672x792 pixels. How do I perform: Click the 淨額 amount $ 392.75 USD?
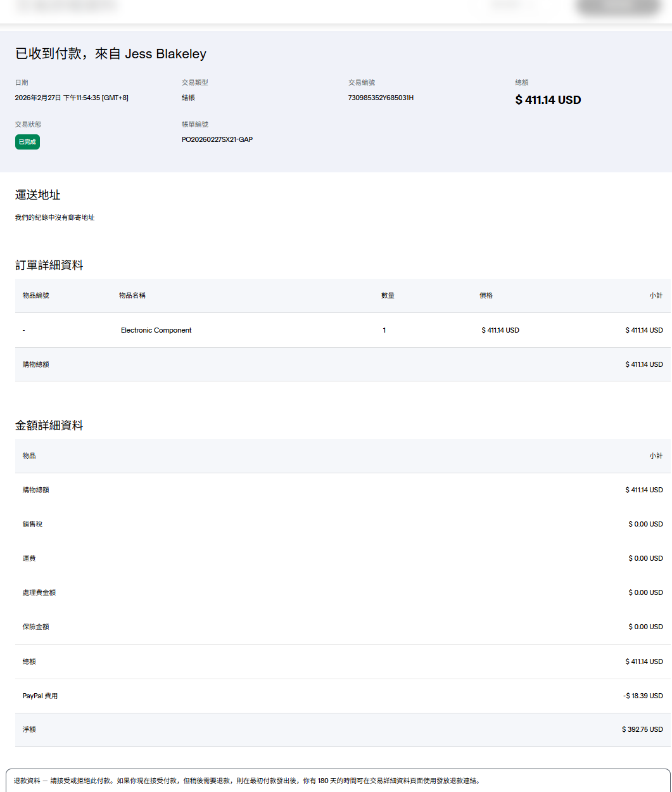click(642, 729)
